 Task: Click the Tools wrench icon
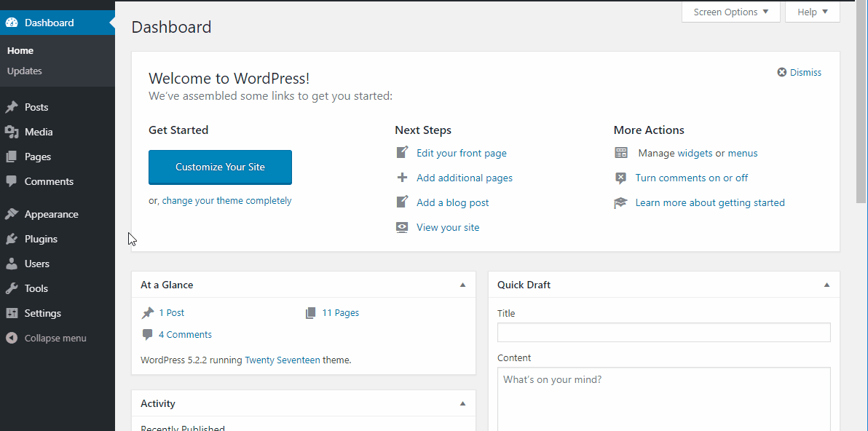click(12, 289)
